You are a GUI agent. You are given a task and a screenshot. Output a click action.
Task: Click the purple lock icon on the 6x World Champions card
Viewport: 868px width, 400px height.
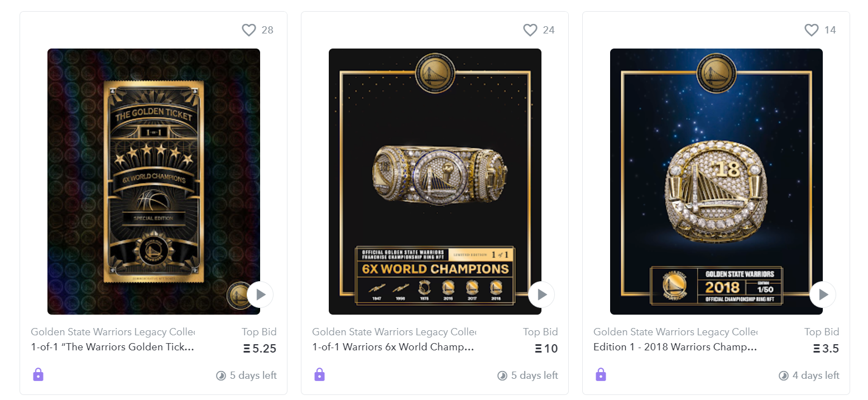pyautogui.click(x=319, y=374)
